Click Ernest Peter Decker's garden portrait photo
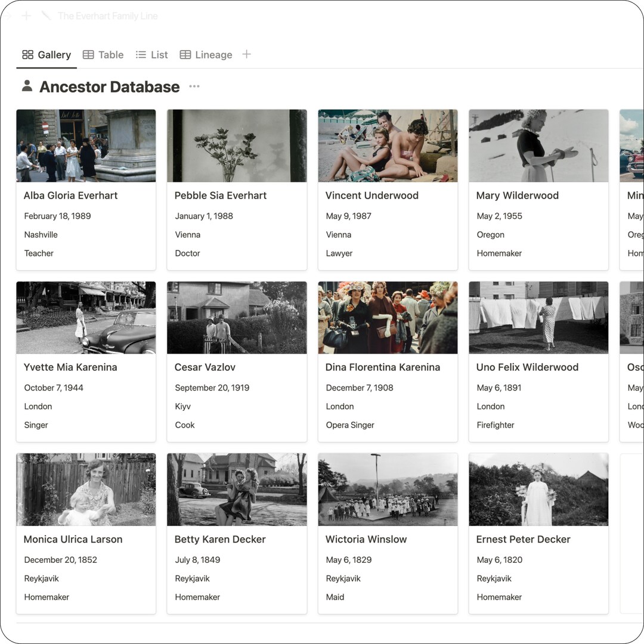 click(538, 489)
